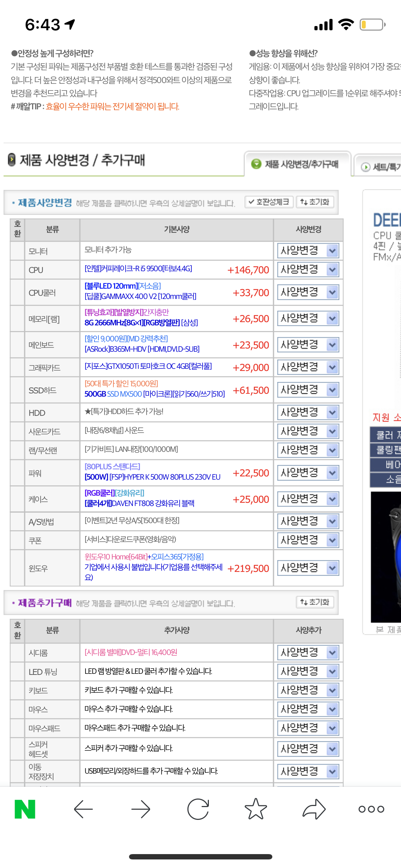Screen dimensions: 401x868
Task: Open 사양변경 dropdown for SSD하드 row
Action: [308, 390]
